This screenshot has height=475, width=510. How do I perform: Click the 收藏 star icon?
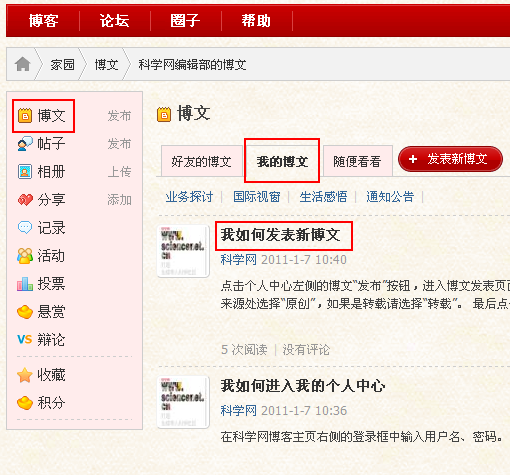tap(25, 375)
